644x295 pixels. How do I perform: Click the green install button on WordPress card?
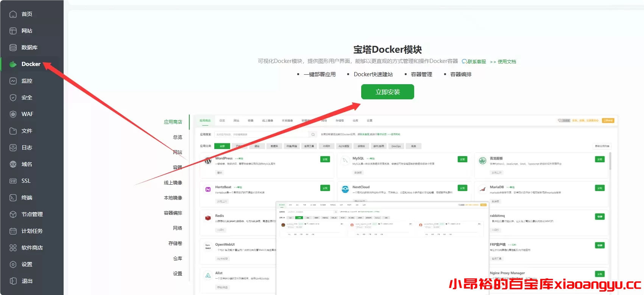pos(325,160)
